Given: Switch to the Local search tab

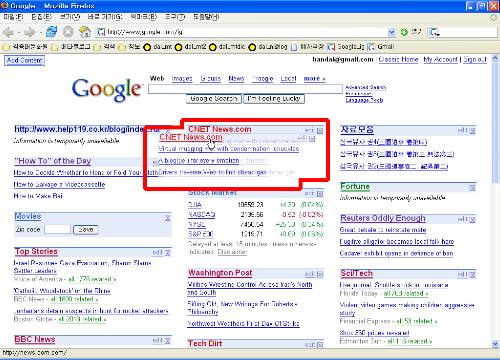Looking at the screenshot, I should pos(288,79).
